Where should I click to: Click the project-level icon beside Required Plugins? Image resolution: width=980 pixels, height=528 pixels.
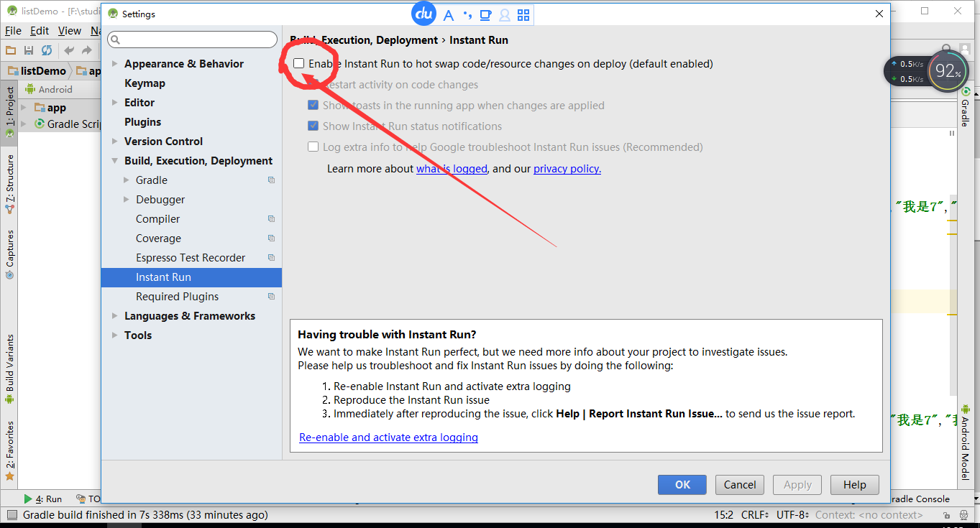click(271, 297)
